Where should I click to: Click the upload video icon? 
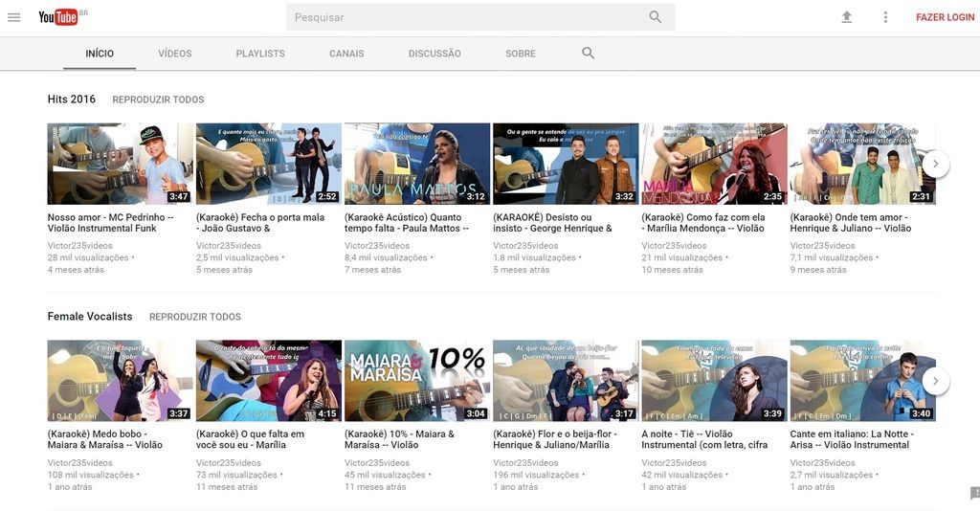[x=846, y=17]
